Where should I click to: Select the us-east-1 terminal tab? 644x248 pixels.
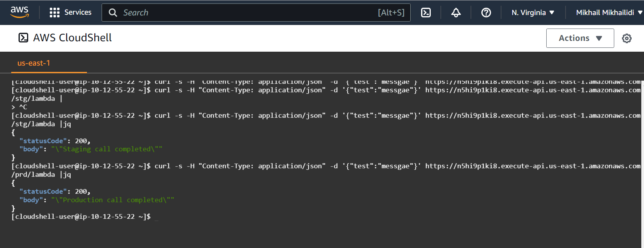[34, 63]
